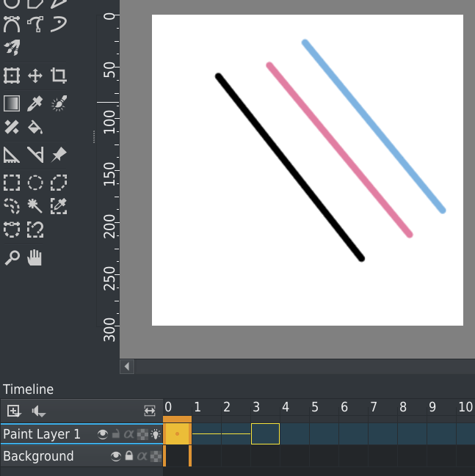Toggle lock on Paint Layer 1
This screenshot has height=476, width=475.
coord(116,433)
